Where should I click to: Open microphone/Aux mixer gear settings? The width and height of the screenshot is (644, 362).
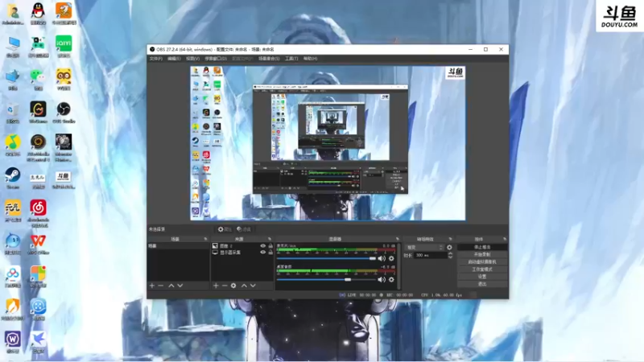391,258
